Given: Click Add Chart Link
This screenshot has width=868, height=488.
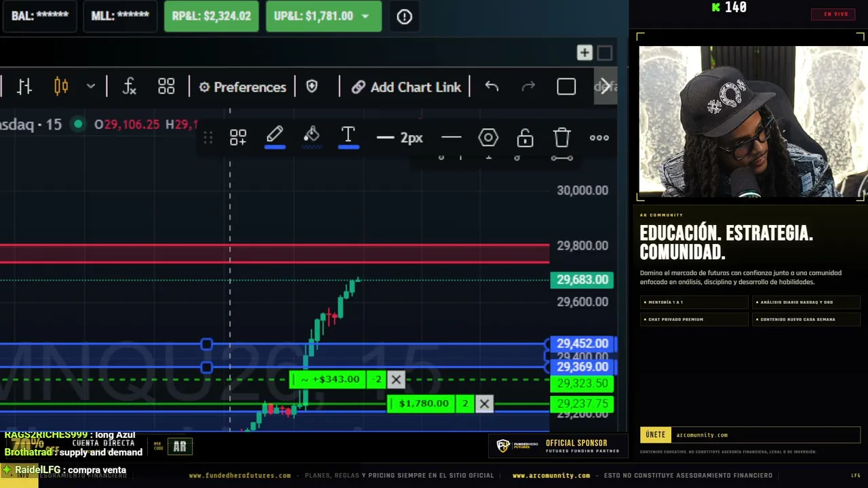Looking at the screenshot, I should 406,87.
